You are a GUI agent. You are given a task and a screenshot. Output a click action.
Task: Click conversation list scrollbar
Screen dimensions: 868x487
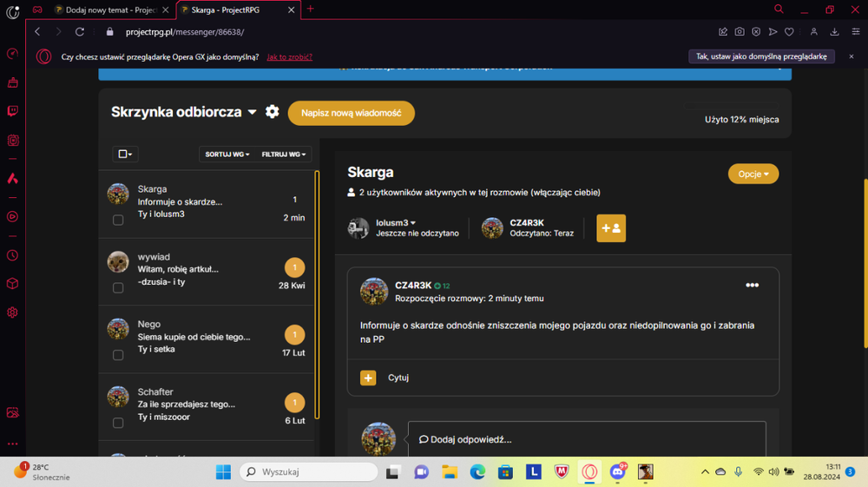pyautogui.click(x=317, y=295)
